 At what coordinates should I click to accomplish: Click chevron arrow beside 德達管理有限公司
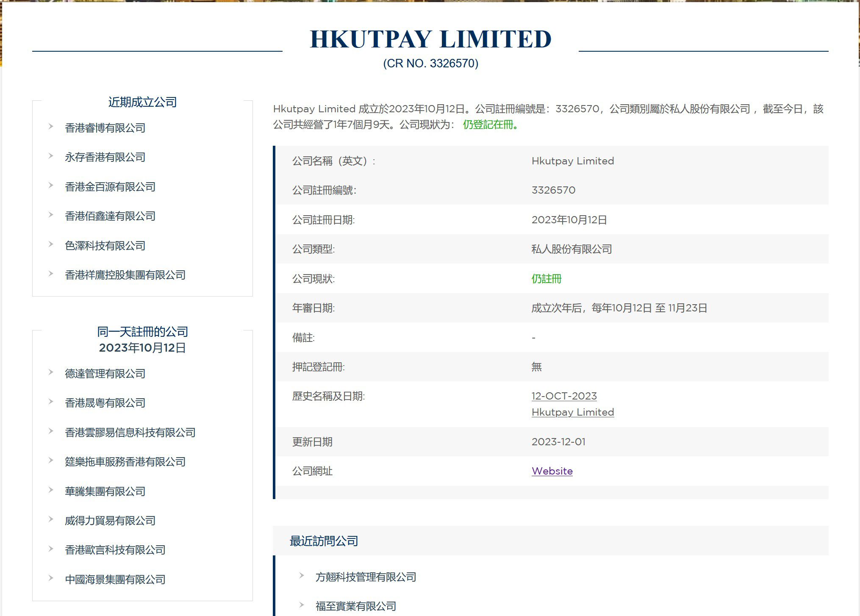51,372
